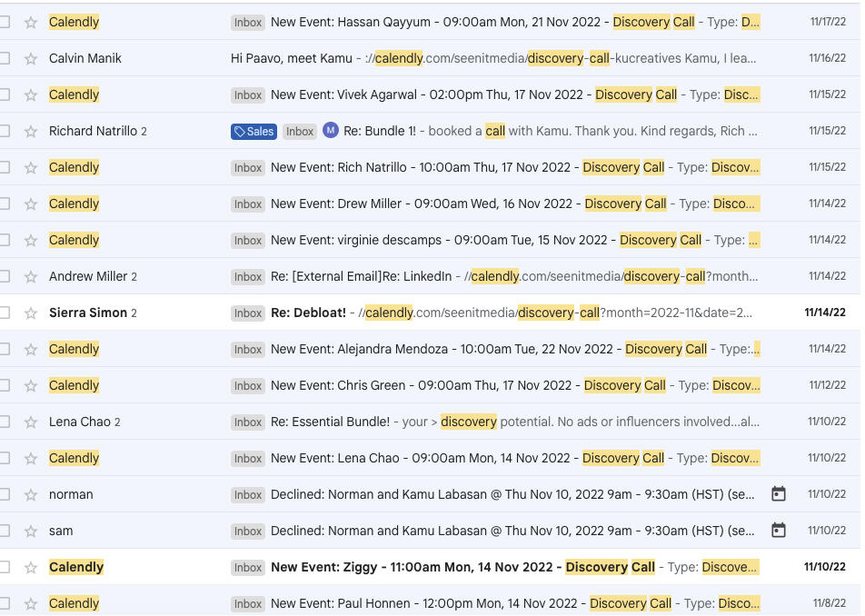Click Inbox label on Sierra Simon's Debloat email
Viewport: 865px width, 616px height.
click(x=248, y=313)
